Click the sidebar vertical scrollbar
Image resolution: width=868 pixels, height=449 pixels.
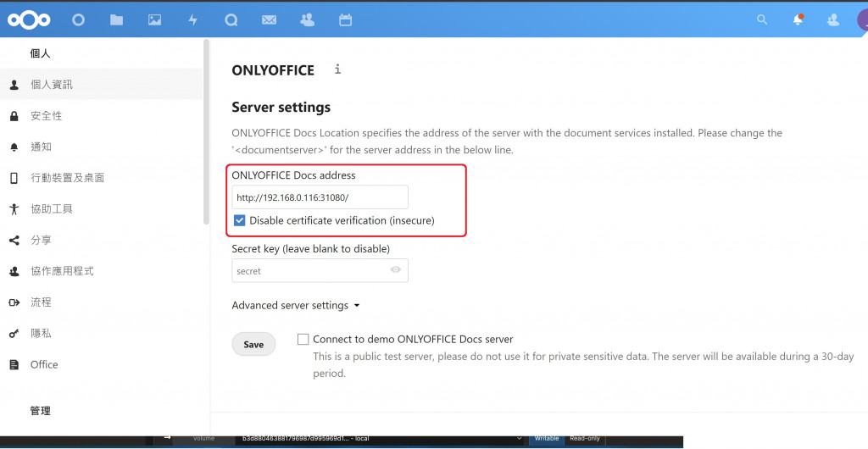(207, 131)
